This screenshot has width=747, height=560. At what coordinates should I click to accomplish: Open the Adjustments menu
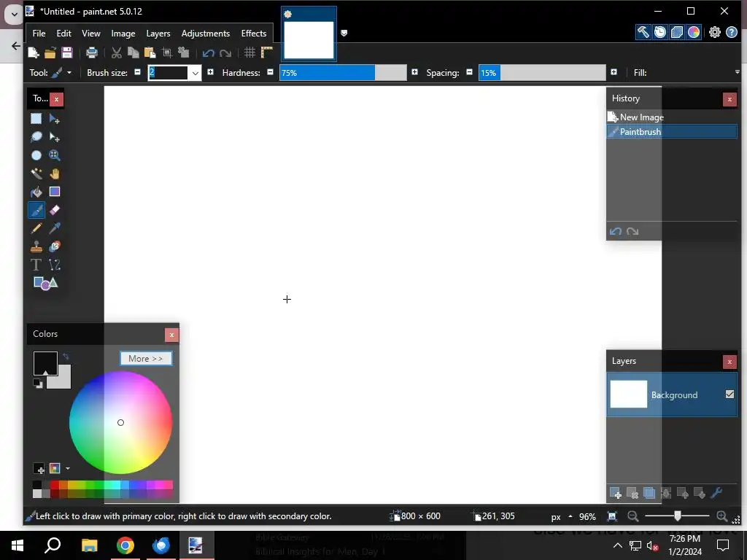tap(205, 34)
